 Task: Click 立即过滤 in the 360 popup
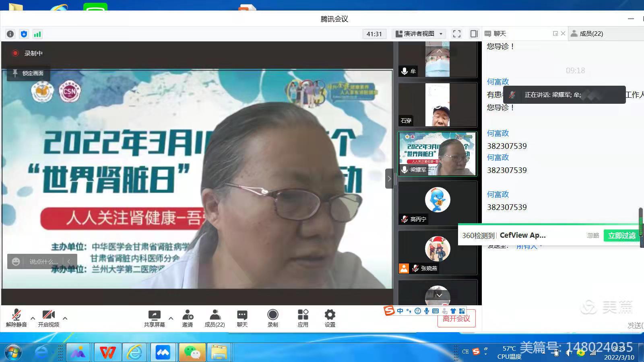point(621,236)
